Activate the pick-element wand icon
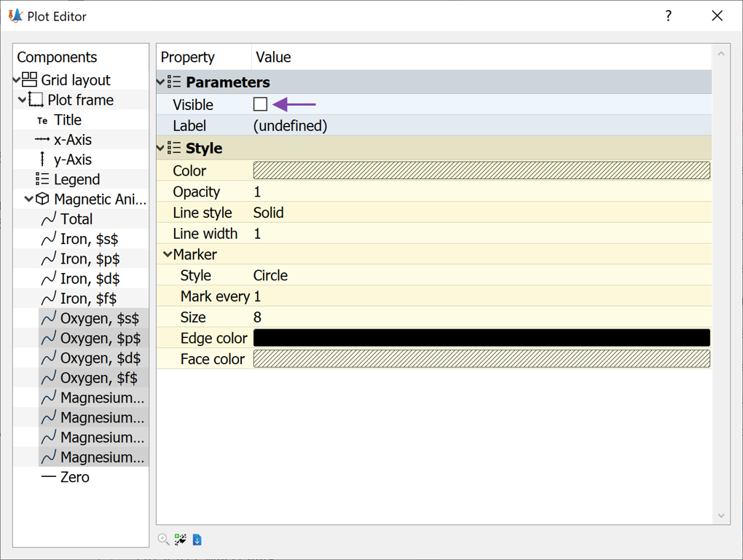 coord(180,539)
